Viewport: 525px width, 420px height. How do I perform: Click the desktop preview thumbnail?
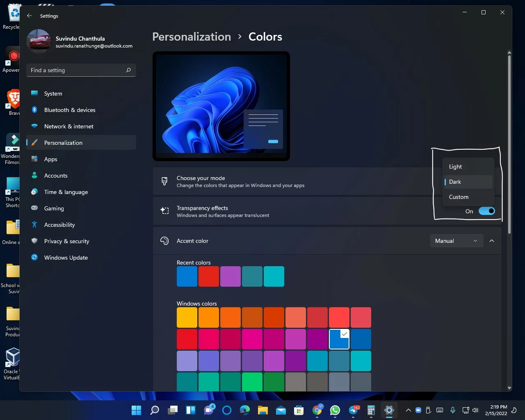[x=221, y=106]
